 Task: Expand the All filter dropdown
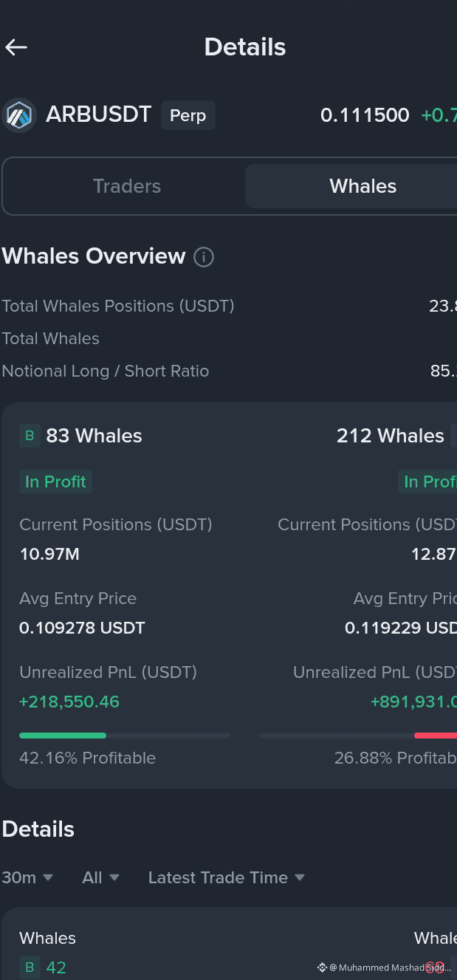coord(101,877)
